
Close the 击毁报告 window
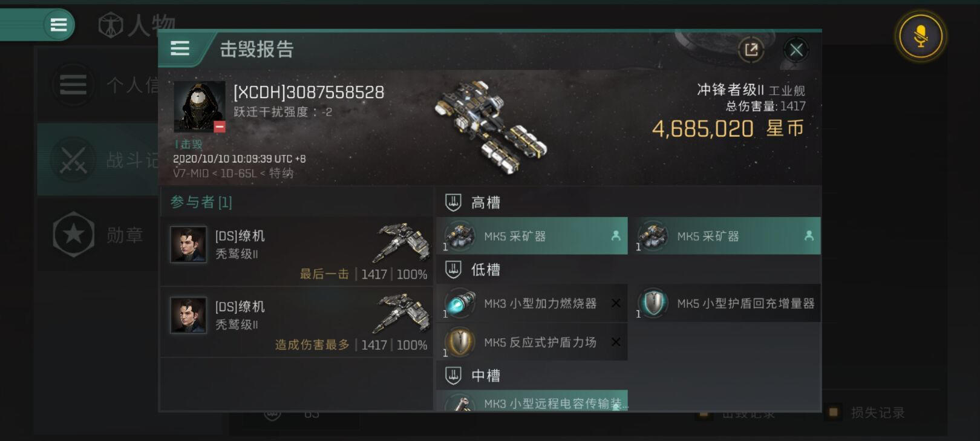(x=796, y=50)
